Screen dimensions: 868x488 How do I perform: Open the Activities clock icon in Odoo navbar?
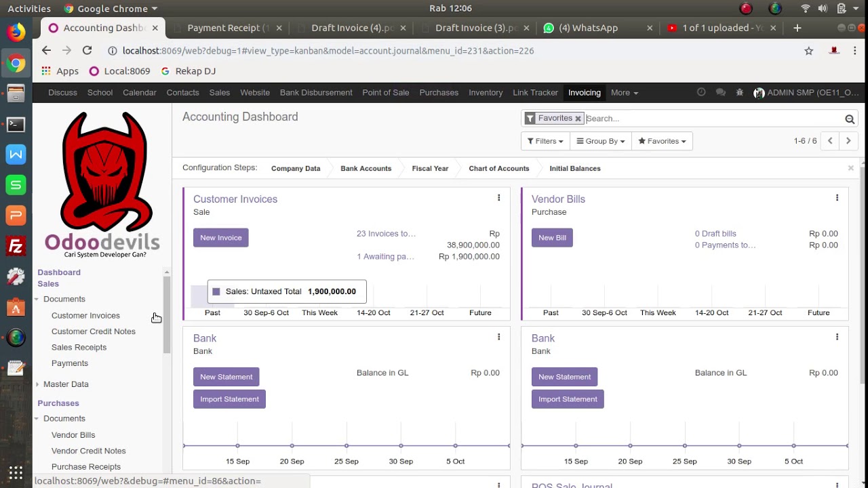[x=701, y=92]
